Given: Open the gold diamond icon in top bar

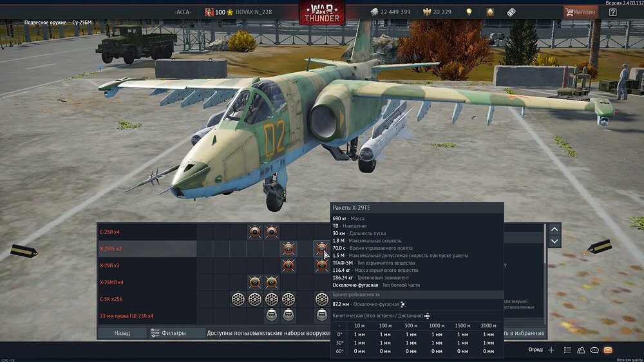Looking at the screenshot, I should [x=490, y=12].
